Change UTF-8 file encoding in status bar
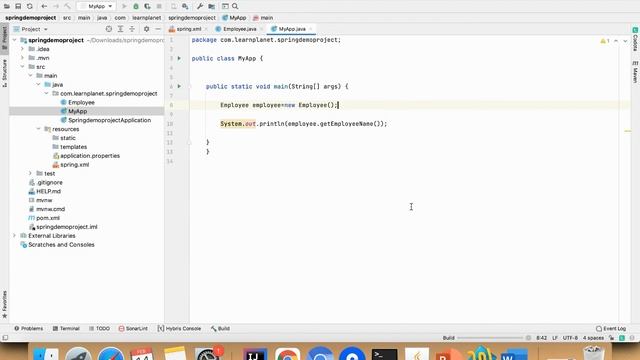 [570, 338]
